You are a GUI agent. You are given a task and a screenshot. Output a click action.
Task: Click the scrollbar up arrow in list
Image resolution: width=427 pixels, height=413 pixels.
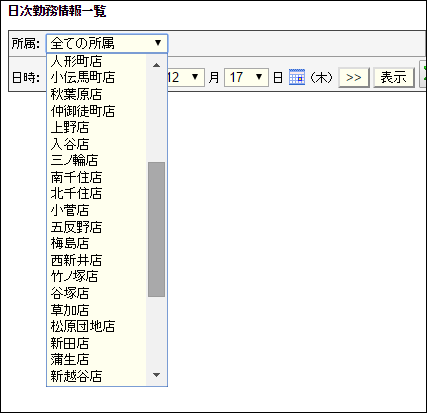[x=156, y=65]
